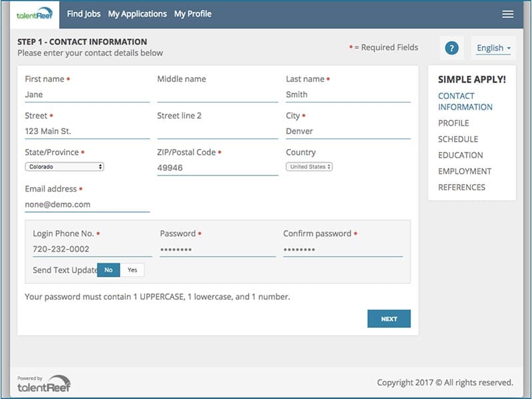The width and height of the screenshot is (532, 399).
Task: Set Send Text Updates to Yes
Action: [x=132, y=270]
